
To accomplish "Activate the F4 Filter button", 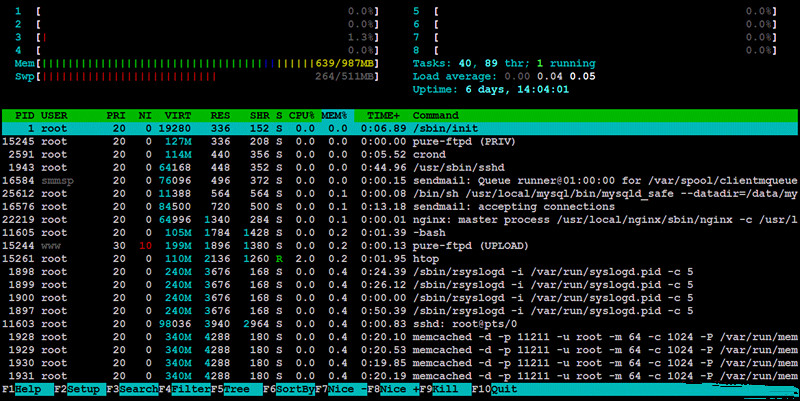I will [185, 389].
